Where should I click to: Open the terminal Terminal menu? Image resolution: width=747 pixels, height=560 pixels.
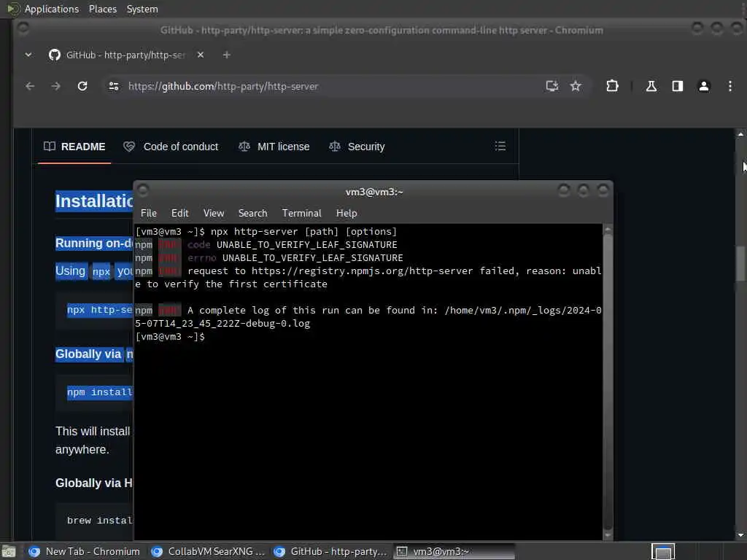301,214
